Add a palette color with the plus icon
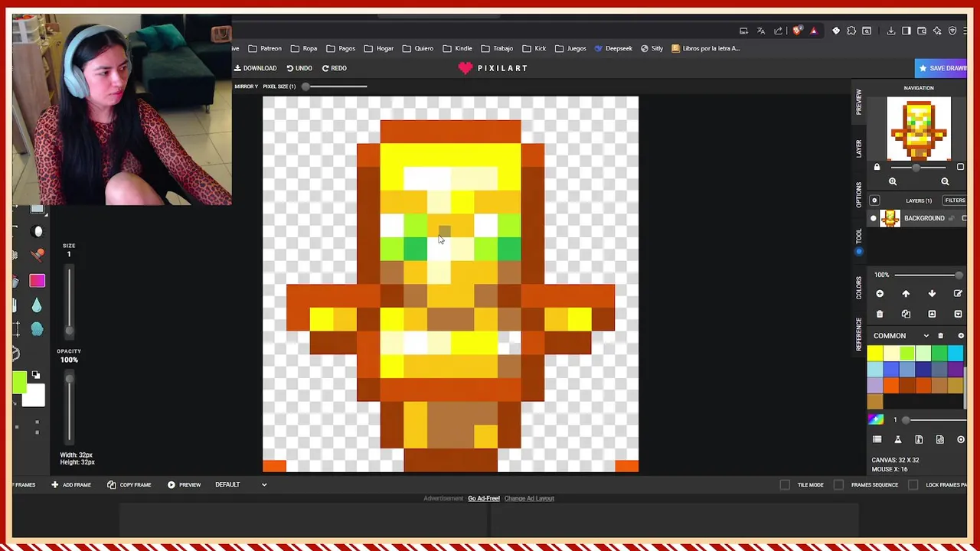Screen dimensions: 980x551 (x=961, y=336)
